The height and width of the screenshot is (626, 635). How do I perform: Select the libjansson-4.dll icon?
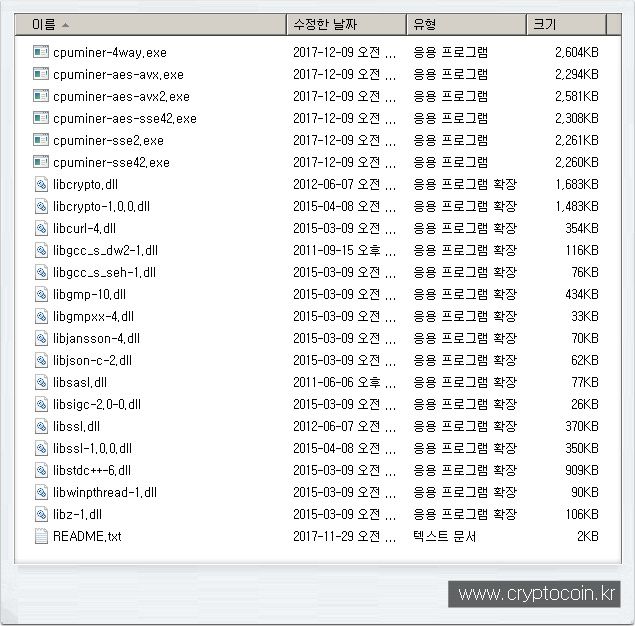pyautogui.click(x=41, y=338)
